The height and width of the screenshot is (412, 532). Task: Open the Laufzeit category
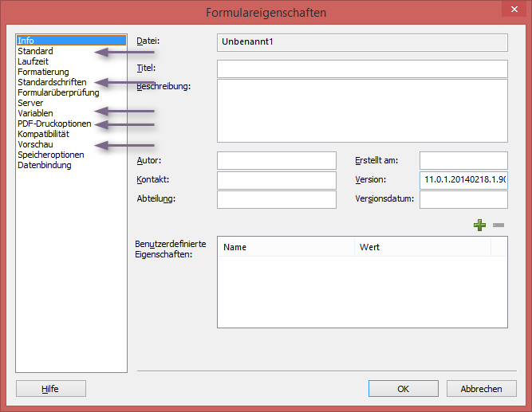click(34, 61)
